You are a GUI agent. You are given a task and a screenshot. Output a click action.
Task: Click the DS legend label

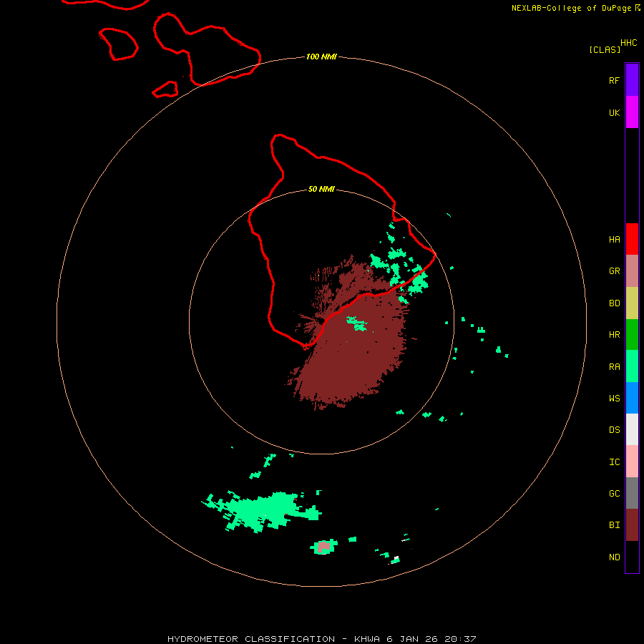pyautogui.click(x=614, y=430)
